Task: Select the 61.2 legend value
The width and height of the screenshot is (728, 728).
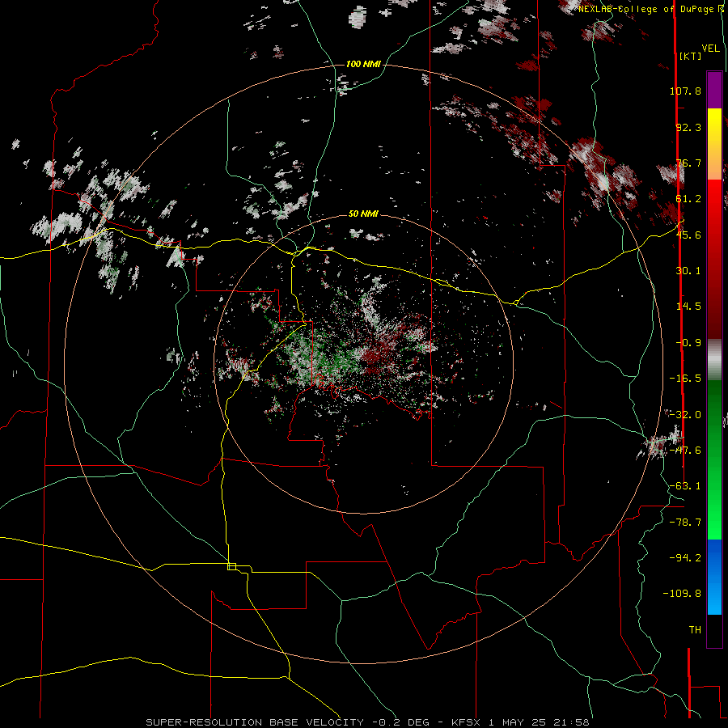Action: (x=688, y=199)
